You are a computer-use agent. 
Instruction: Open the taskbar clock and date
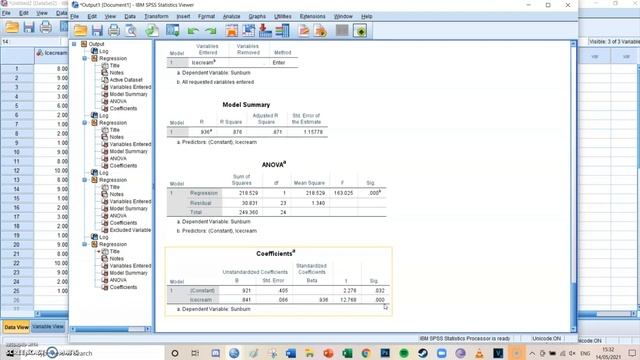point(608,353)
